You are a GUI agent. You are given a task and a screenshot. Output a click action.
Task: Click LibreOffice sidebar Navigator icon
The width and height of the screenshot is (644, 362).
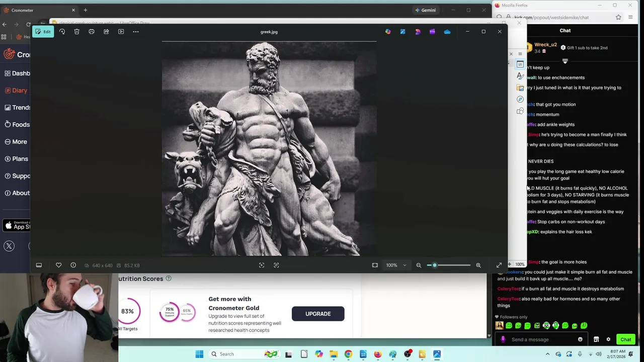click(520, 99)
